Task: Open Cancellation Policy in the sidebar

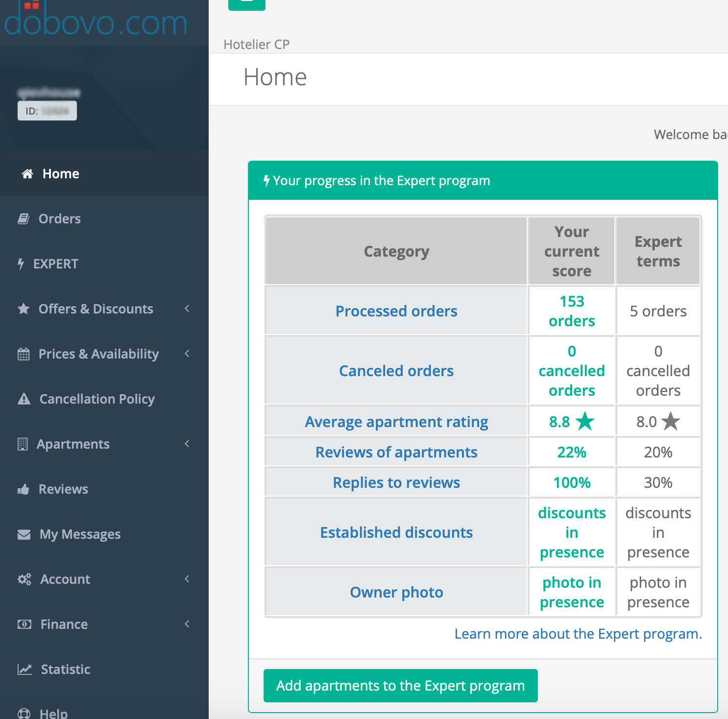Action: (x=104, y=399)
